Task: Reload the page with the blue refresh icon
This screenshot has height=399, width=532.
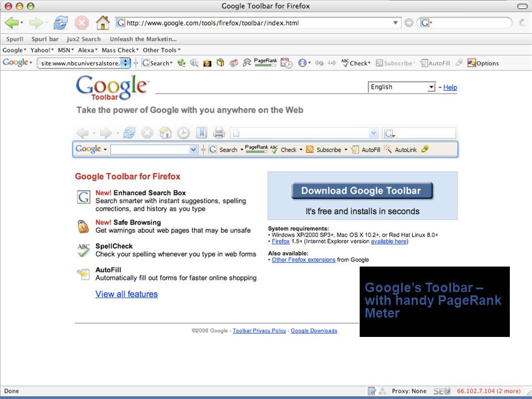Action: 60,23
